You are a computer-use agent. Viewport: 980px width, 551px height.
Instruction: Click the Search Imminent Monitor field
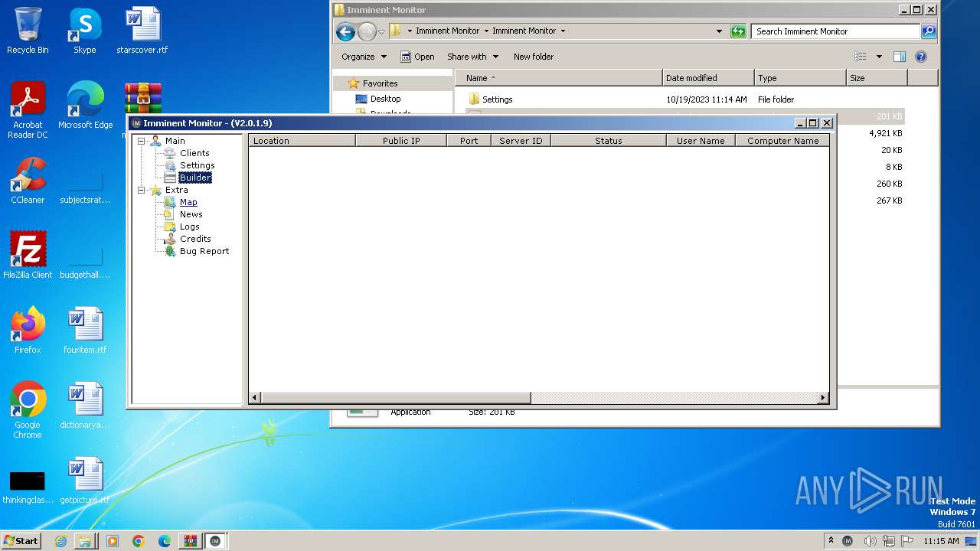tap(836, 31)
